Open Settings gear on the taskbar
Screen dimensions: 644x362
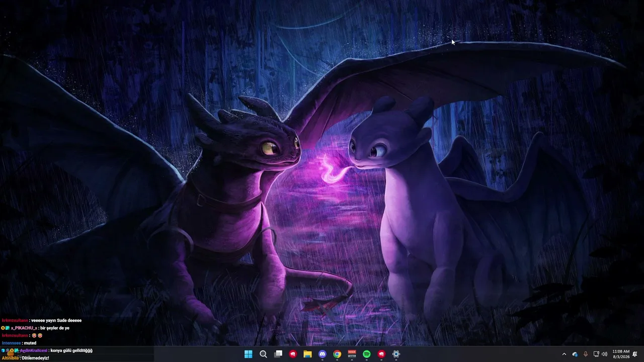click(x=396, y=354)
